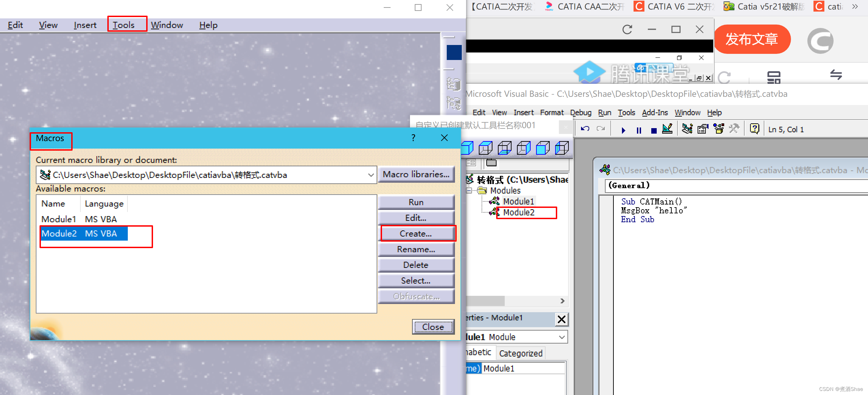Image resolution: width=868 pixels, height=395 pixels.
Task: Click the VBA Help question mark icon
Action: (755, 129)
